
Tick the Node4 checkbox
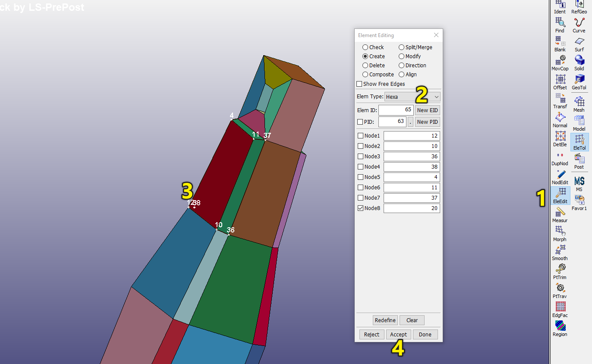[x=360, y=167]
